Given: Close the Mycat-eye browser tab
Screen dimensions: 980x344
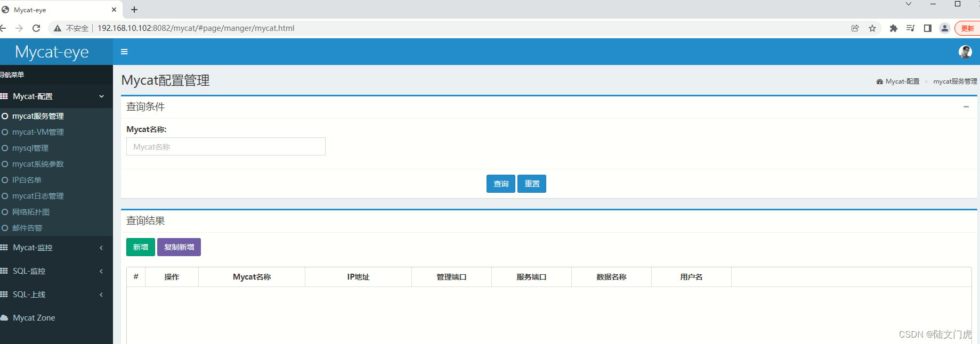Looking at the screenshot, I should [x=114, y=10].
